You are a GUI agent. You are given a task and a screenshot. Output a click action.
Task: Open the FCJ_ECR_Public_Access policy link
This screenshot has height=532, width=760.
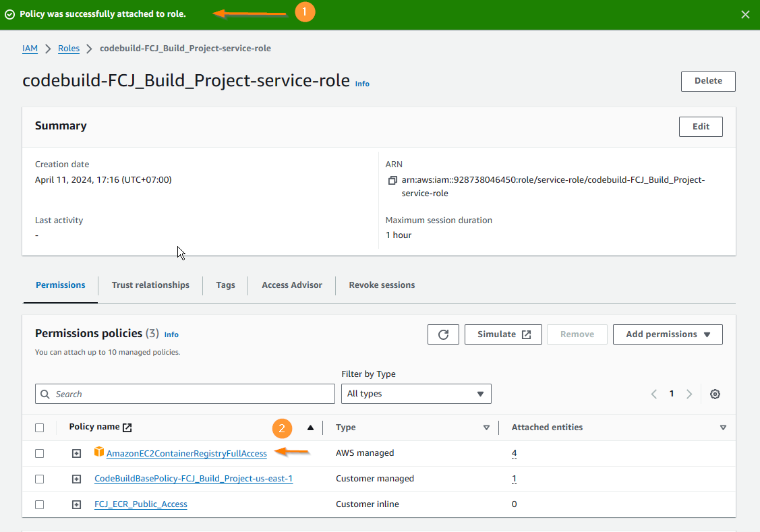click(x=140, y=504)
